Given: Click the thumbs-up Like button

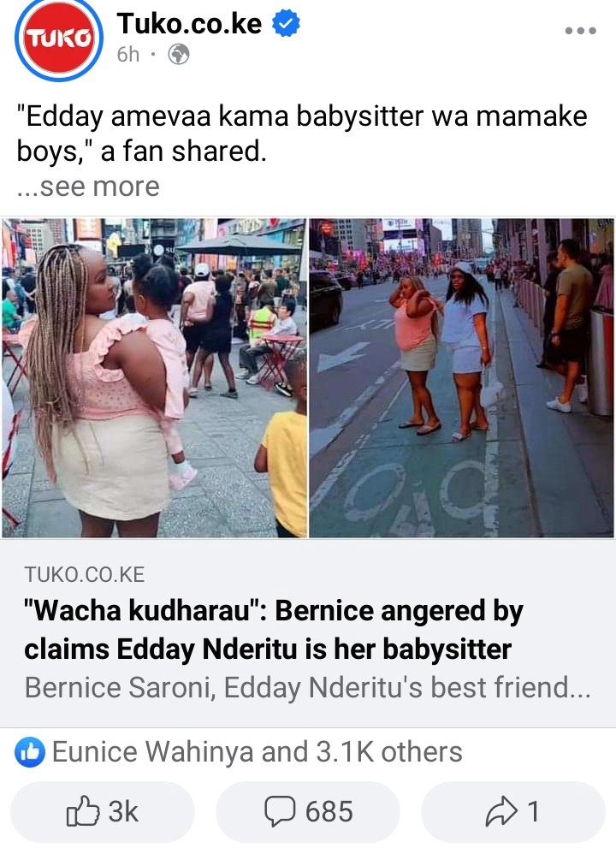Looking at the screenshot, I should coord(102,811).
